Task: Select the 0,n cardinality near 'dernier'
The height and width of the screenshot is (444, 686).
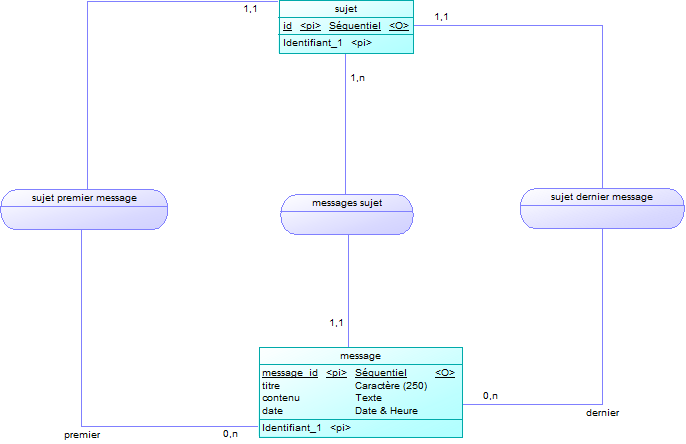Action: (x=490, y=396)
